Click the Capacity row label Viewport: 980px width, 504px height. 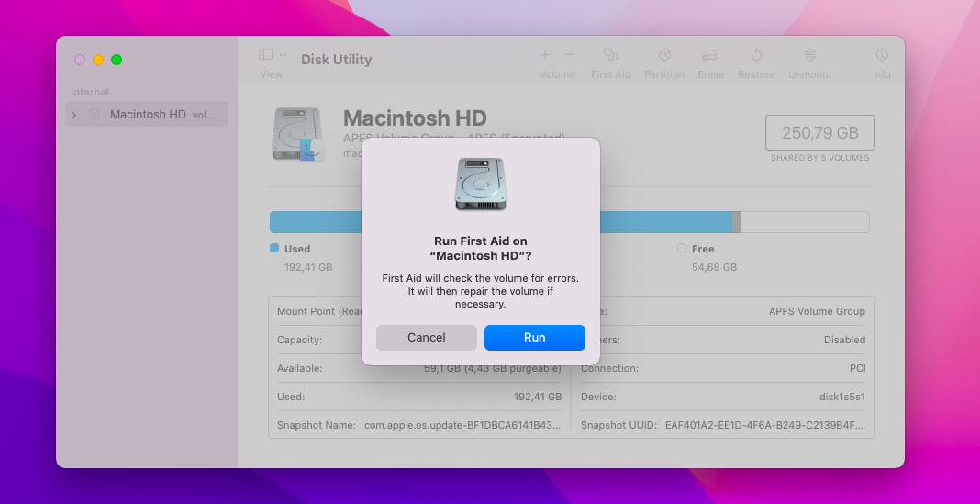299,341
